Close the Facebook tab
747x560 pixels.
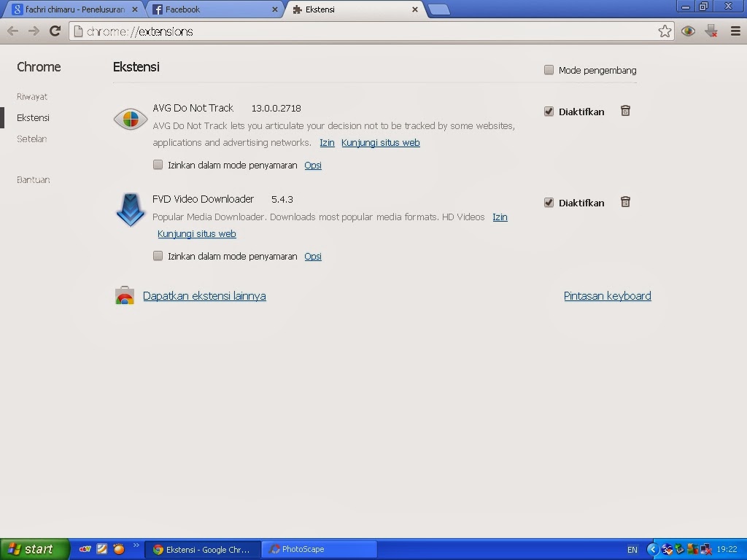275,9
